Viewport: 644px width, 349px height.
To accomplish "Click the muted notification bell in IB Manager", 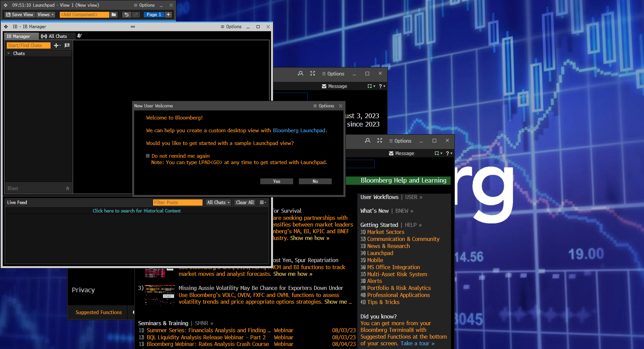I will [79, 36].
